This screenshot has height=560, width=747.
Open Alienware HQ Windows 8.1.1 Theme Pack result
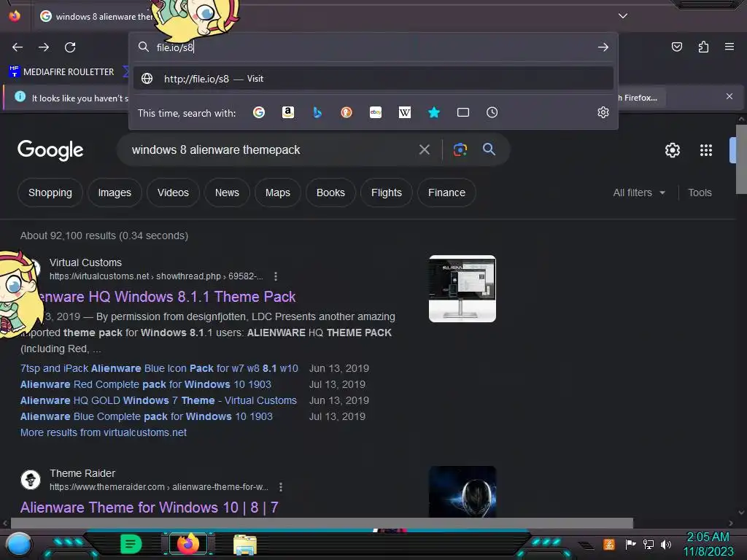(167, 297)
